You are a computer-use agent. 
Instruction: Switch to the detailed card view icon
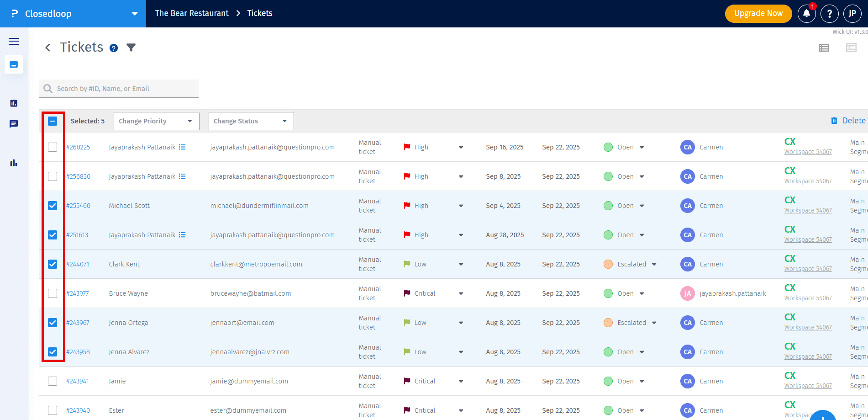[851, 48]
